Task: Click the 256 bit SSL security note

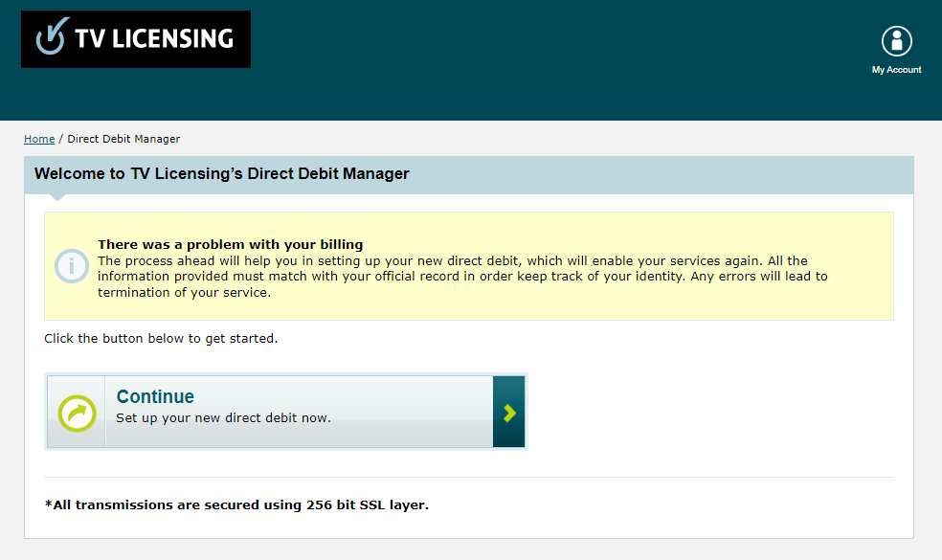Action: (x=236, y=504)
